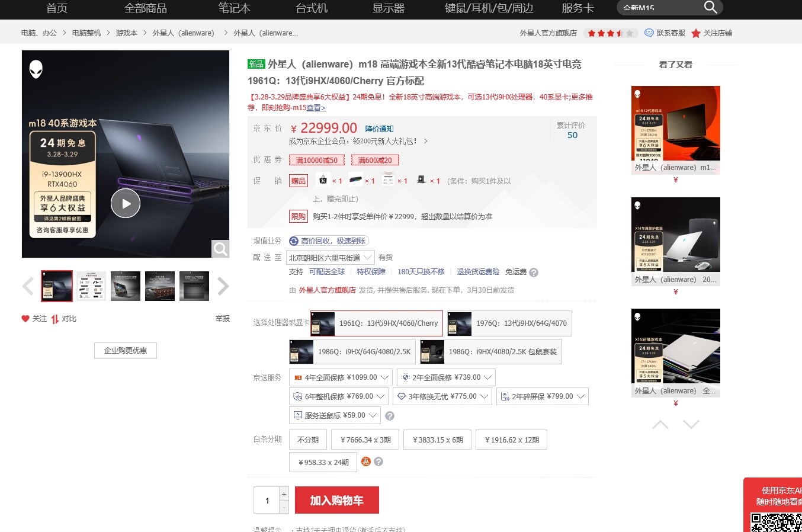Open 首页 navigation tab
This screenshot has width=802, height=532.
(57, 8)
